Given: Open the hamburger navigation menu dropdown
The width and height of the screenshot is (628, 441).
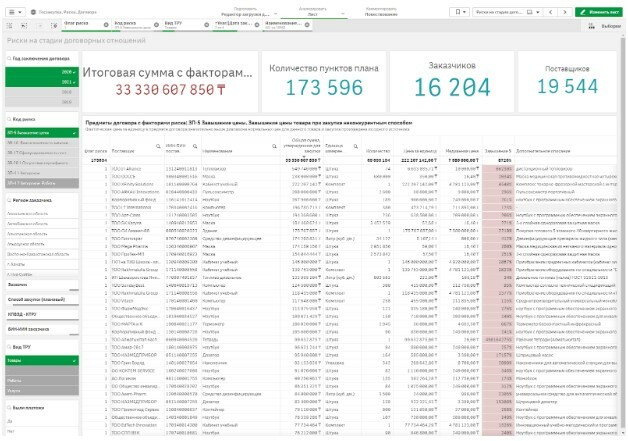Looking at the screenshot, I should pyautogui.click(x=15, y=12).
